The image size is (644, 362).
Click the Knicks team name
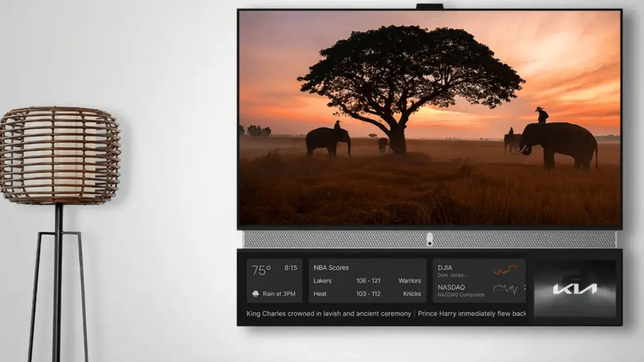(412, 294)
